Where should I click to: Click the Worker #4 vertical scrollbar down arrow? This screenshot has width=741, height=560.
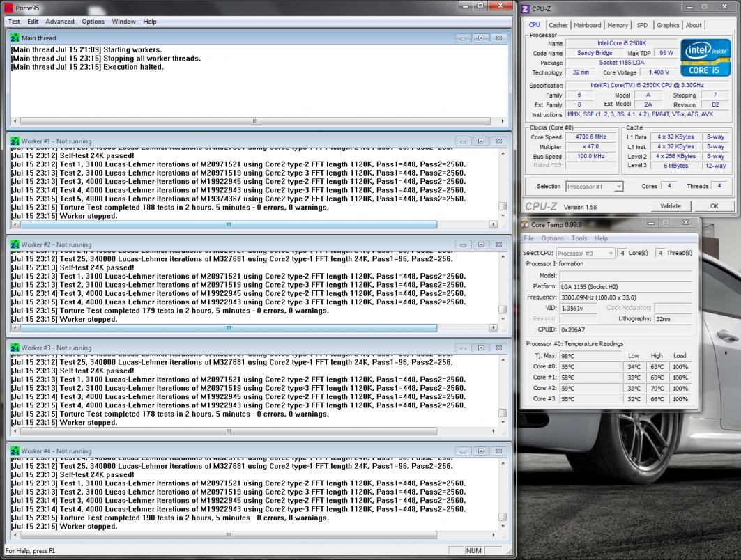click(x=503, y=526)
